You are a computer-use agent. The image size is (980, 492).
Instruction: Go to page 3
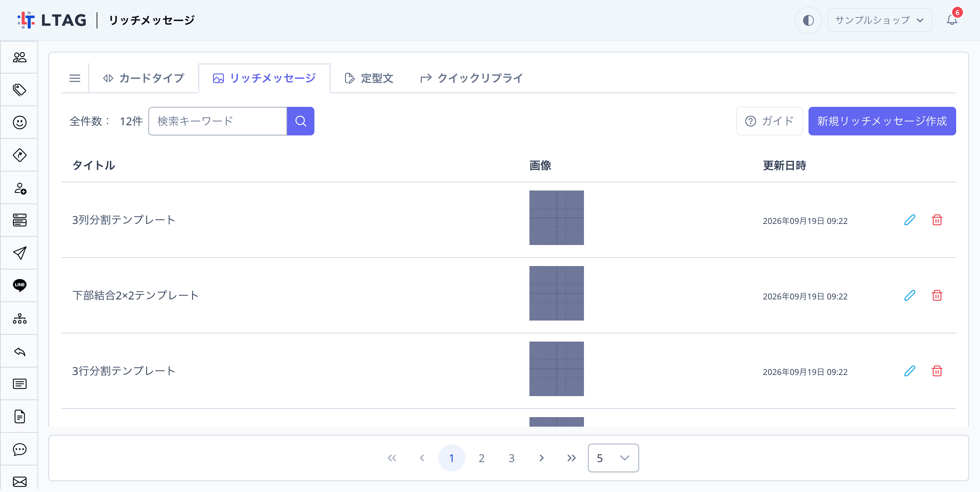click(x=512, y=458)
